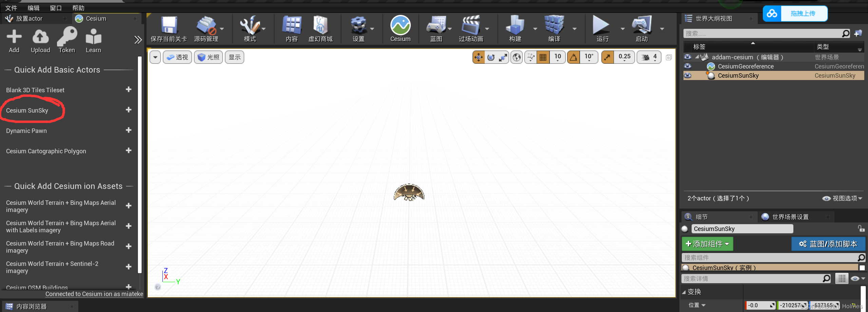This screenshot has width=868, height=312.
Task: Open the Upload cloud icon
Action: pos(40,37)
